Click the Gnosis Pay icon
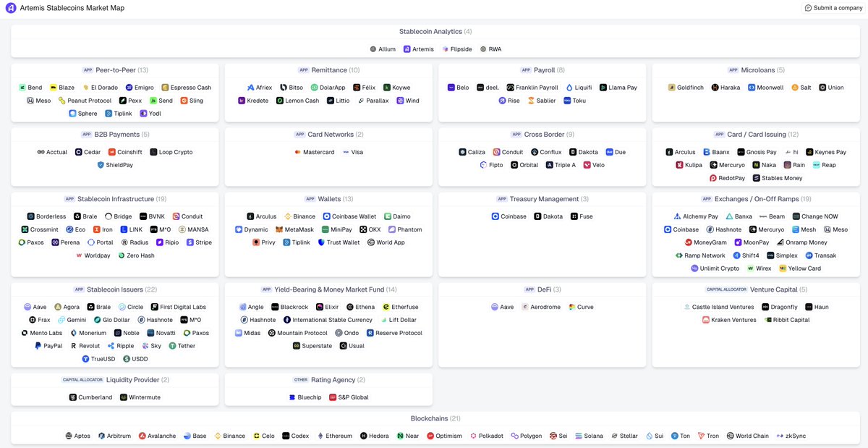The width and height of the screenshot is (868, 448). point(741,152)
